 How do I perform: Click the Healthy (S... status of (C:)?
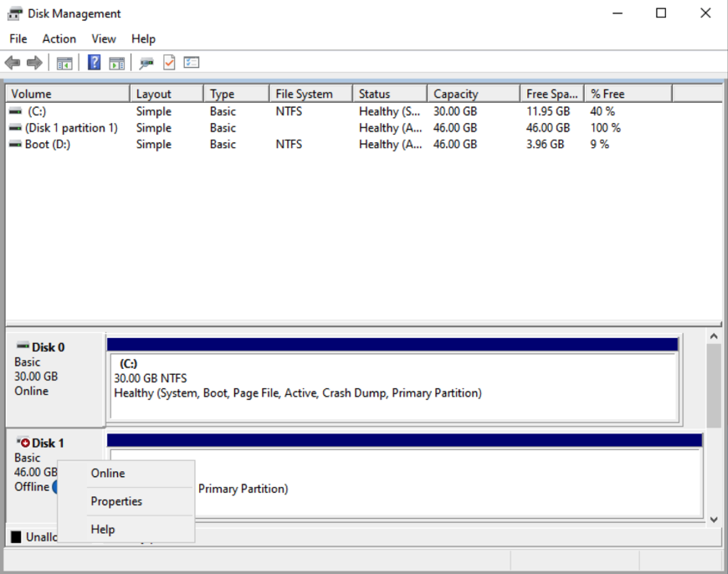coord(389,111)
